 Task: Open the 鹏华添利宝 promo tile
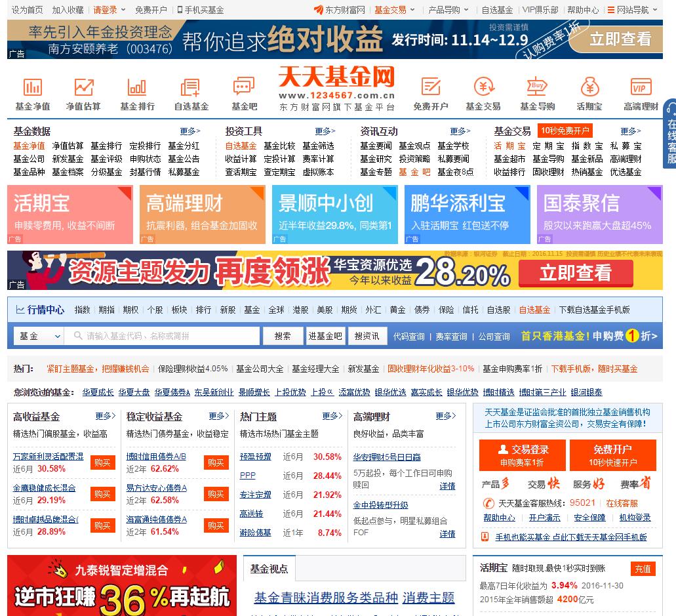coord(467,215)
